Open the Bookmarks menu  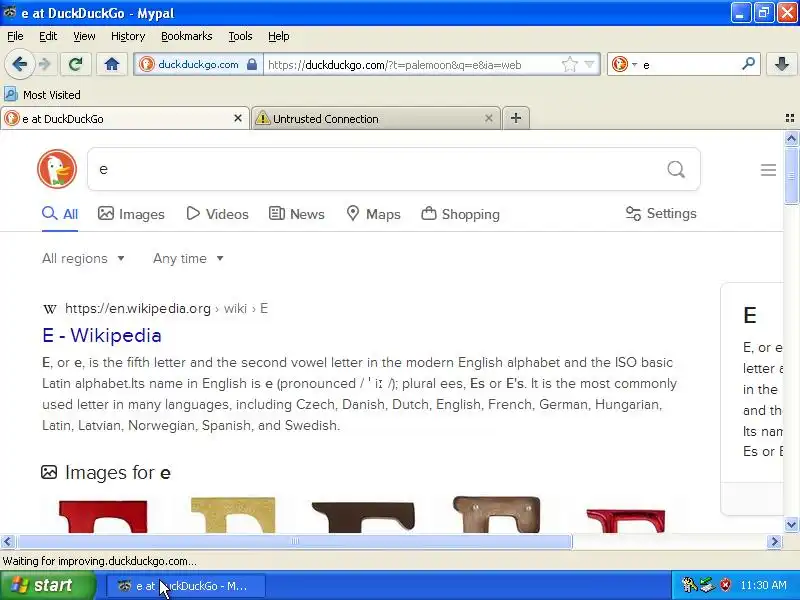pyautogui.click(x=187, y=36)
